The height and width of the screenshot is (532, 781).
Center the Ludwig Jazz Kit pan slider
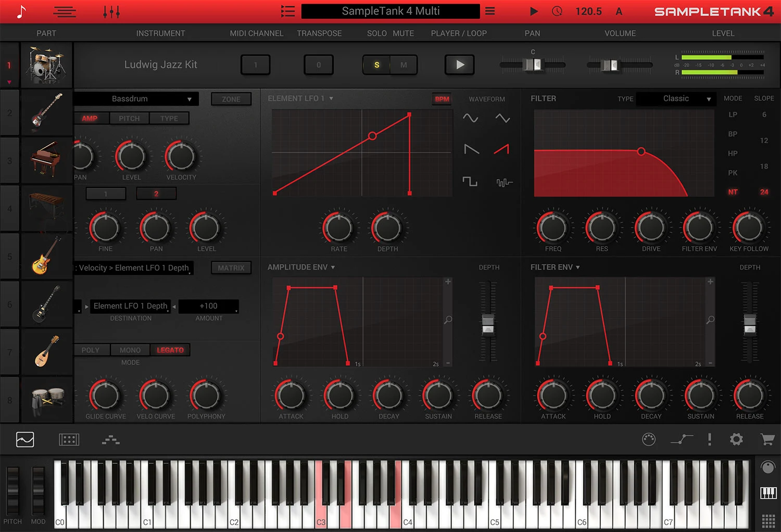[532, 65]
